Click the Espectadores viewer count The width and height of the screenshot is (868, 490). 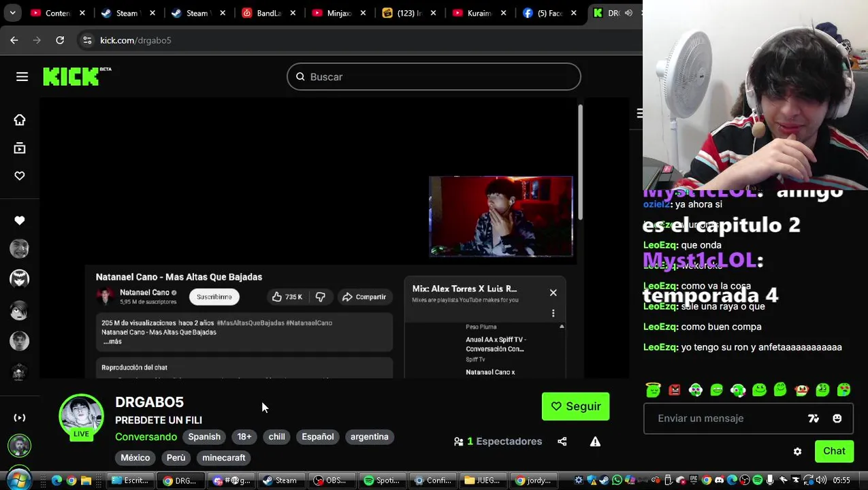498,442
